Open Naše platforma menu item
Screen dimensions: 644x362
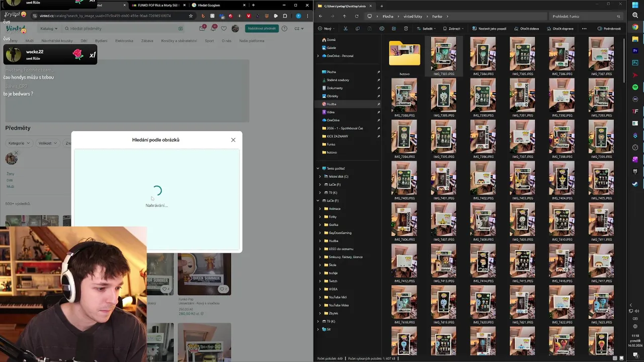coord(252,41)
